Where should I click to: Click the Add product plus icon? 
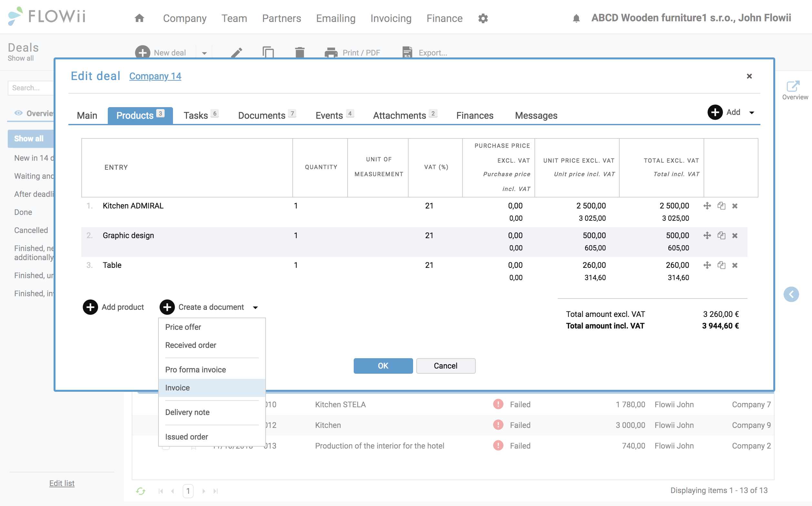[x=90, y=307]
